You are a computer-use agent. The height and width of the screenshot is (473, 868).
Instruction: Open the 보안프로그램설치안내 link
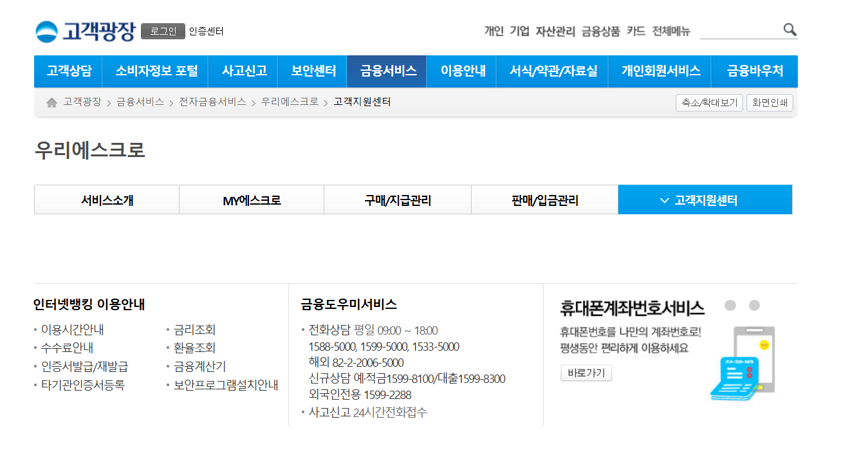[x=226, y=385]
